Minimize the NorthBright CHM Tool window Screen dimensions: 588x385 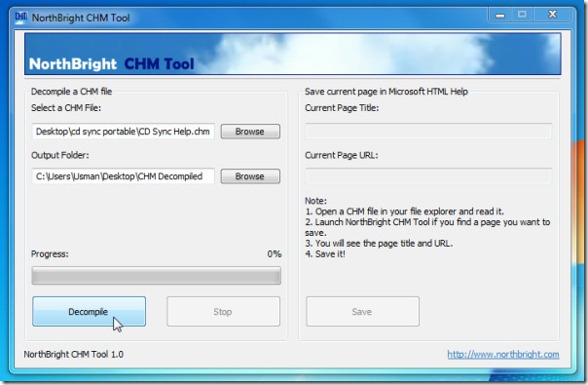point(499,15)
